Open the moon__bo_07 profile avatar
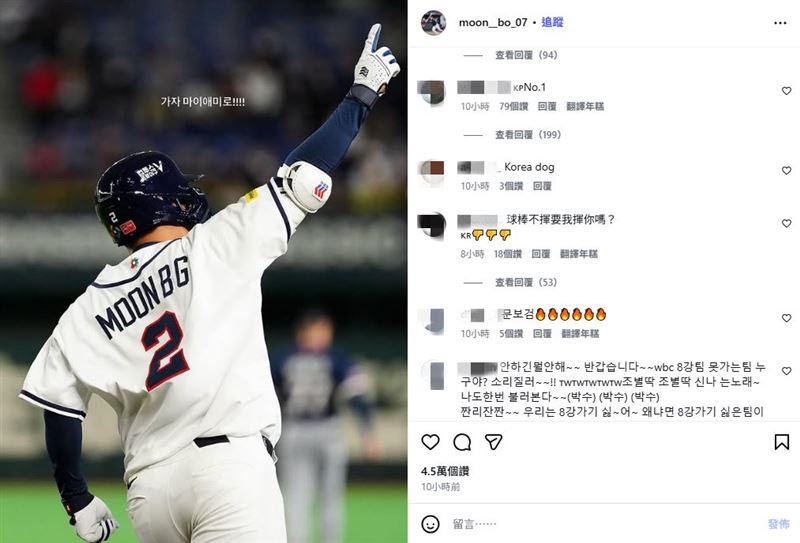The width and height of the screenshot is (800, 543). pyautogui.click(x=433, y=22)
